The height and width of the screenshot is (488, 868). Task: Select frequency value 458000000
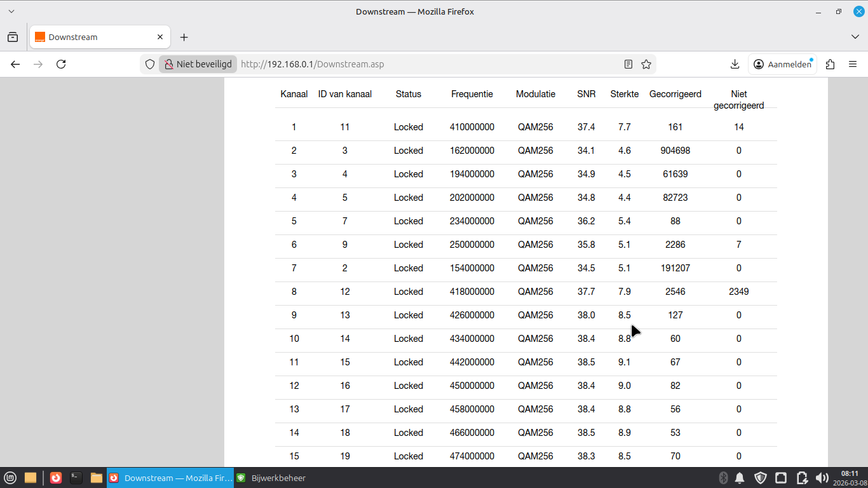tap(472, 409)
